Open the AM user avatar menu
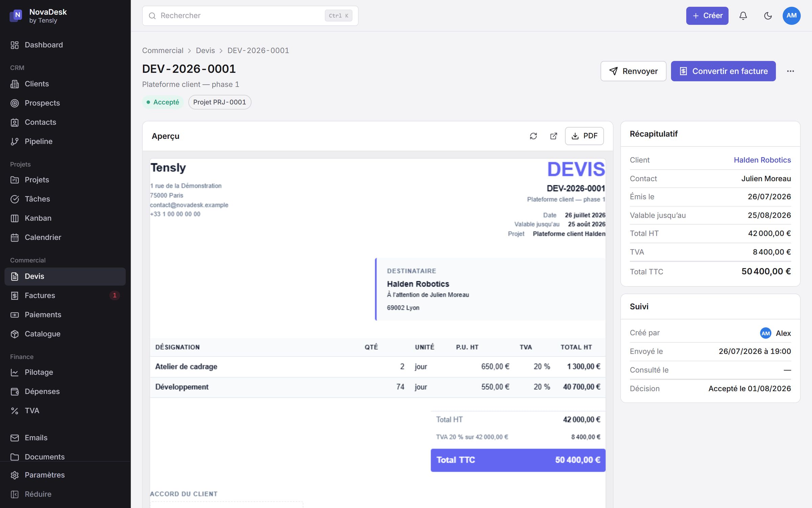The image size is (812, 508). (x=791, y=16)
